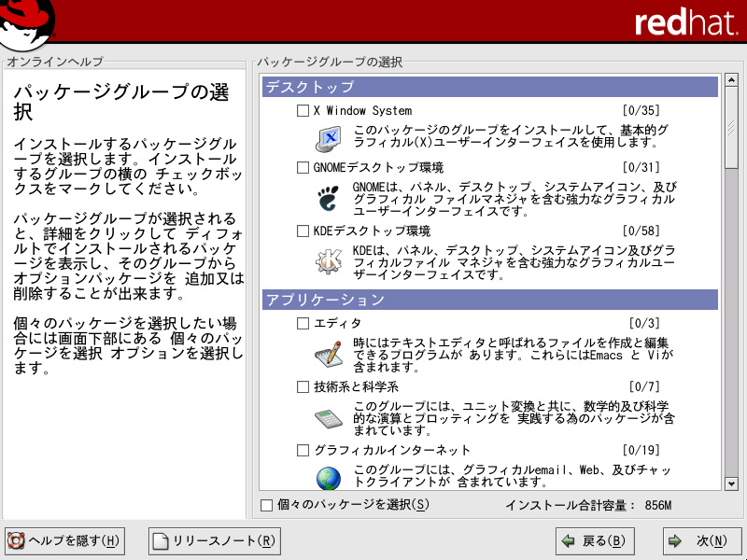This screenshot has width=747, height=560.
Task: Click the アプリケーション category header
Action: pos(489,300)
